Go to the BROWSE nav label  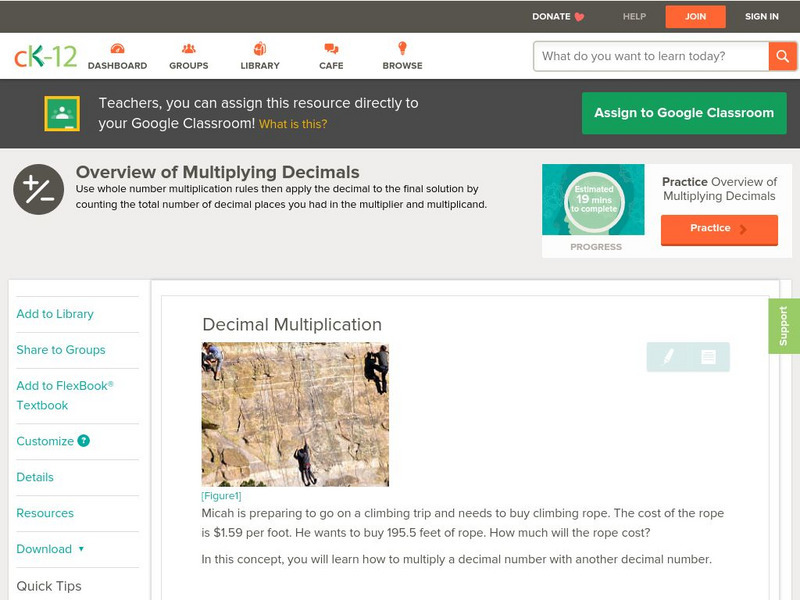403,66
